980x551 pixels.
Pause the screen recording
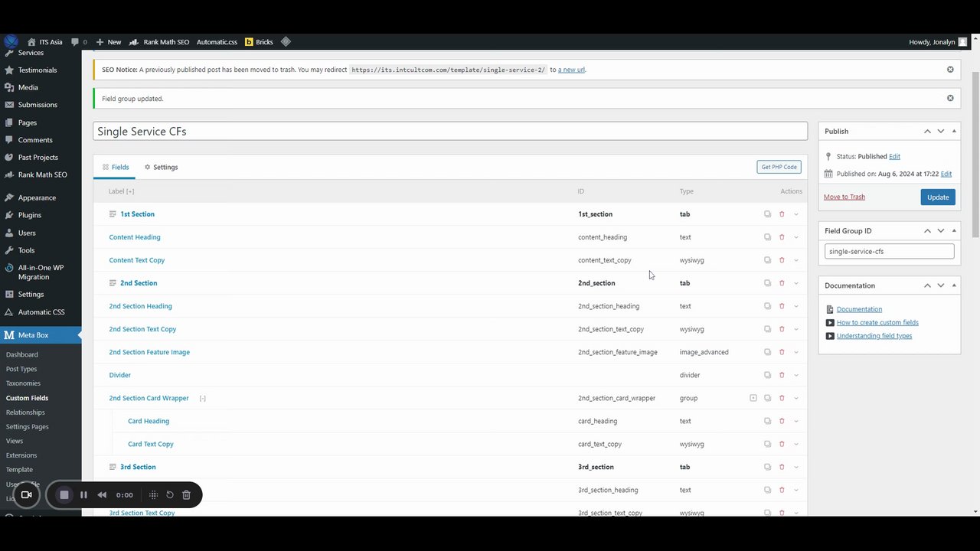83,495
